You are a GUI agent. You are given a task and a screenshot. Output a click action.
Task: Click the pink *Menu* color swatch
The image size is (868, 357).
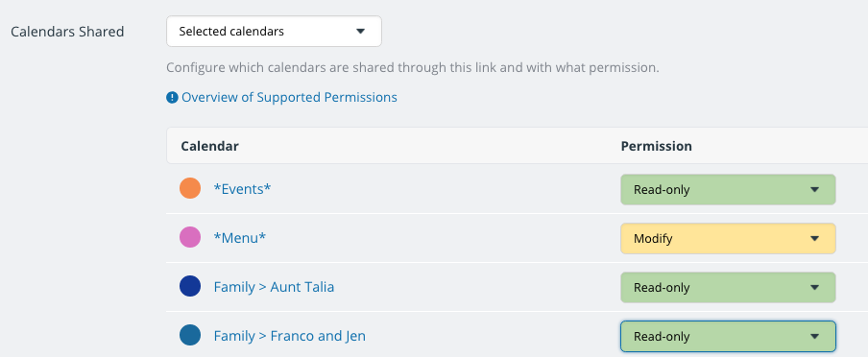pos(190,237)
